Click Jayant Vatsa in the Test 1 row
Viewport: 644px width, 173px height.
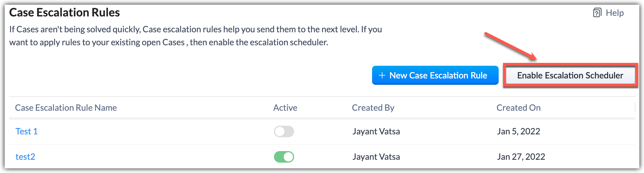click(x=376, y=131)
